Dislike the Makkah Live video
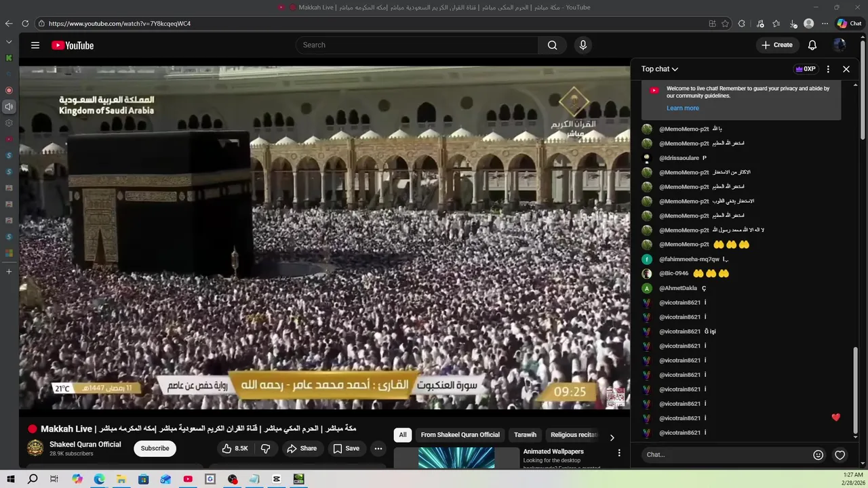This screenshot has width=868, height=488. 266,449
